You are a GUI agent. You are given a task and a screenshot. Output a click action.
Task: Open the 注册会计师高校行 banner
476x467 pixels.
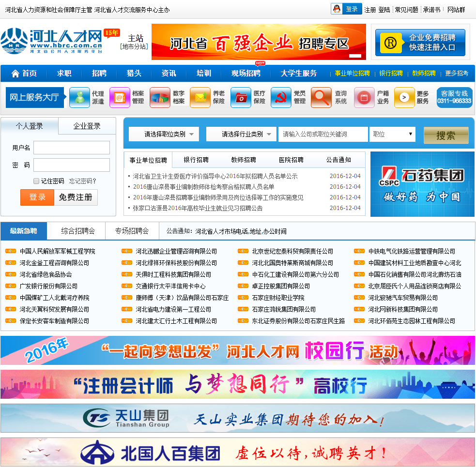click(x=238, y=384)
